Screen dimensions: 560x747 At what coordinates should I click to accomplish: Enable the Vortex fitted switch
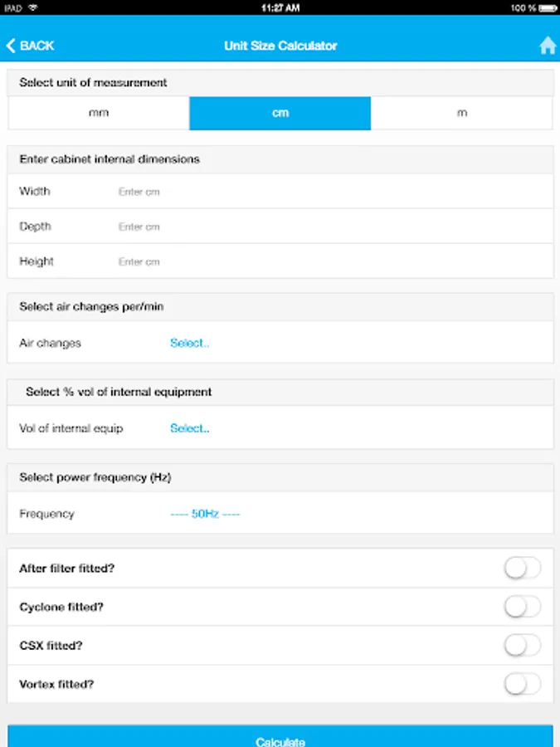[522, 684]
